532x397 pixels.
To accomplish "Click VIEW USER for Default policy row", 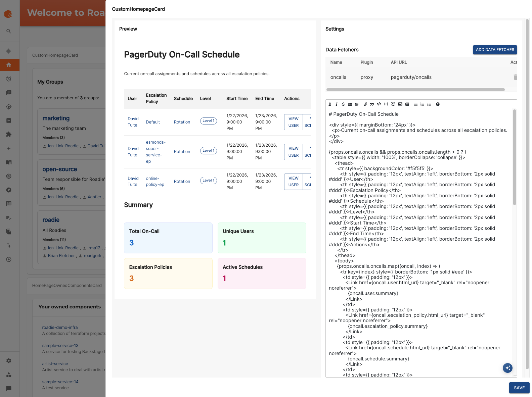I will click(294, 122).
